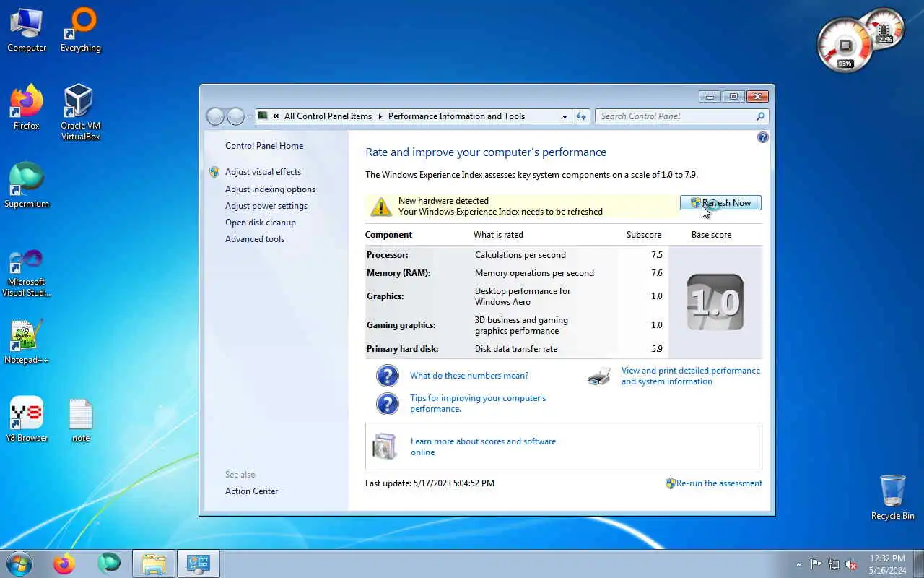The width and height of the screenshot is (924, 578).
Task: Click the Back navigation arrow
Action: 215,116
